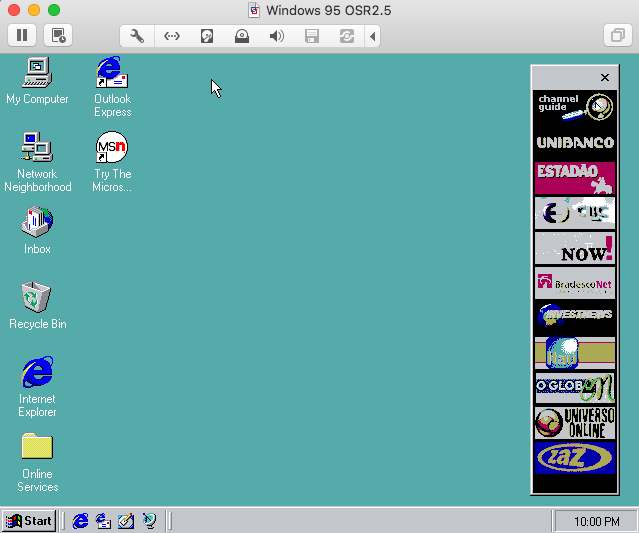Click the Show Desktop quick launch icon
The width and height of the screenshot is (639, 533).
pyautogui.click(x=126, y=521)
